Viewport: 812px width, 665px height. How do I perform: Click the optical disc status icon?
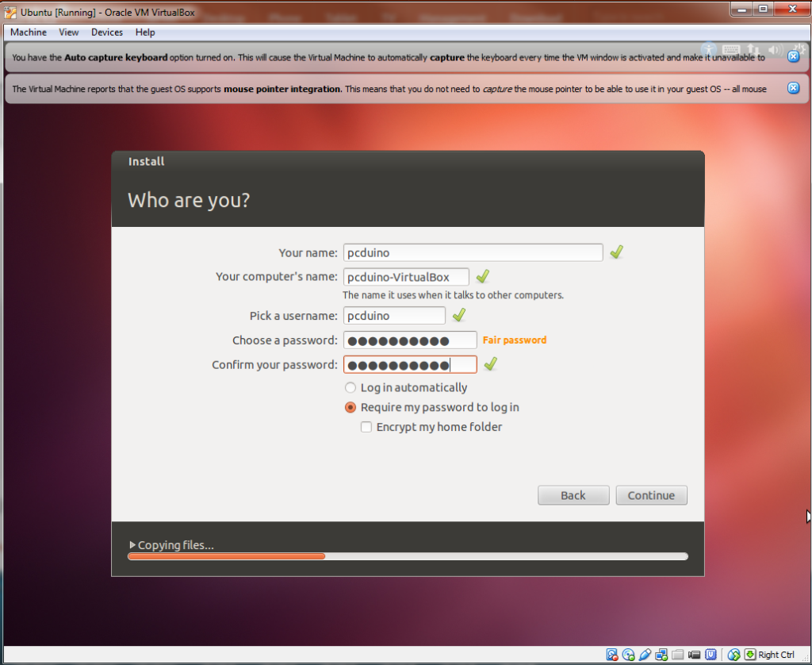tap(629, 655)
